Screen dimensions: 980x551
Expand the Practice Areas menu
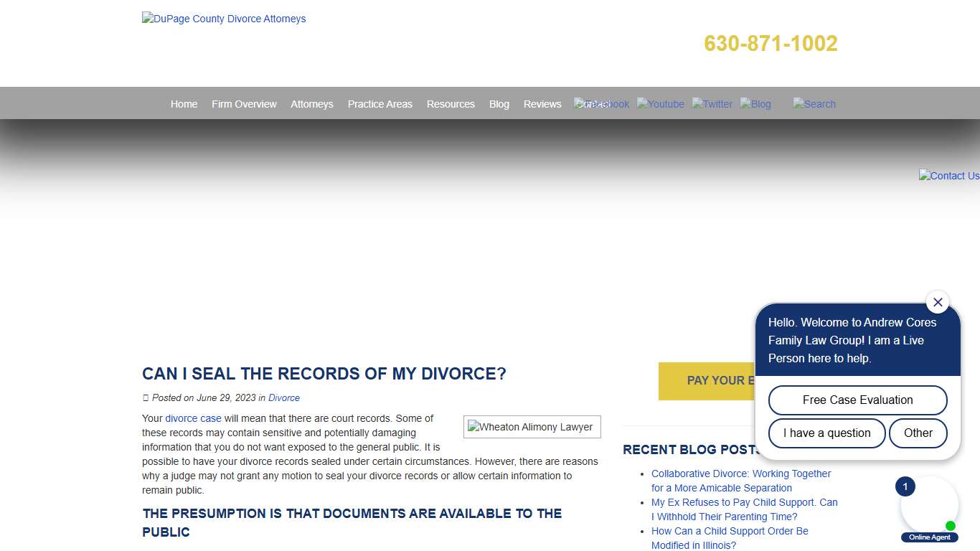click(380, 103)
